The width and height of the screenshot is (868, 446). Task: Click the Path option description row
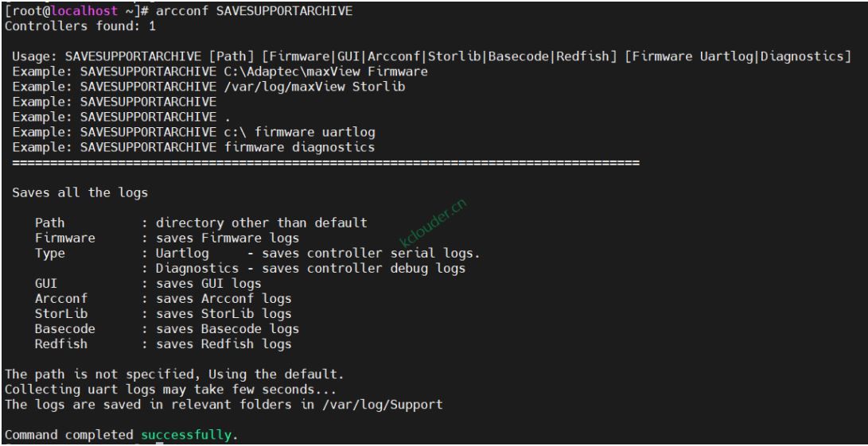(201, 223)
